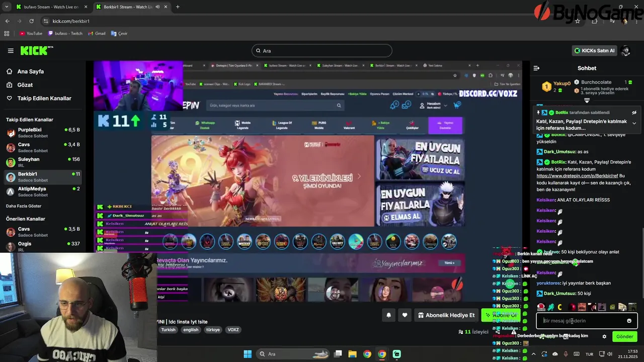644x362 pixels.
Task: Open the dretepin.com referral link in chat
Action: [577, 176]
